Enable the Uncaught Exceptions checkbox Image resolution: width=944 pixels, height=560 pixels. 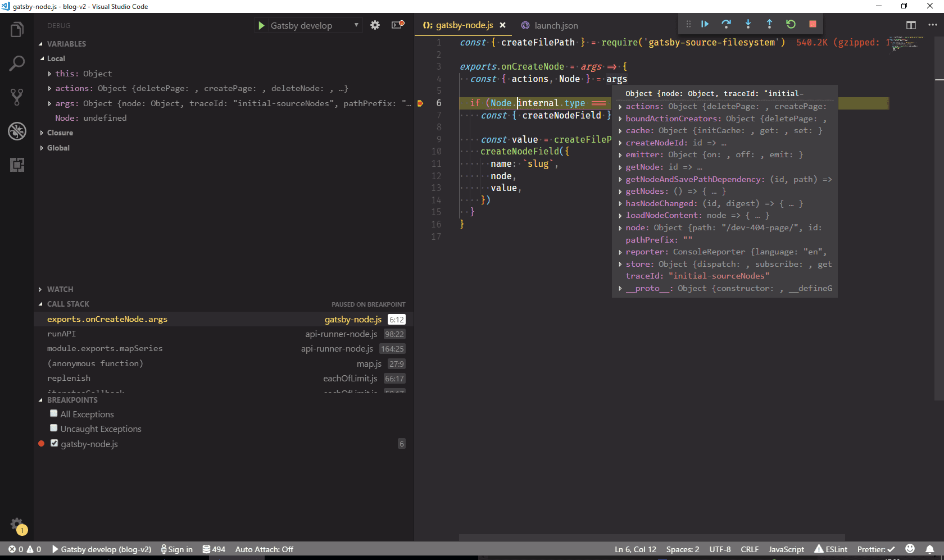pyautogui.click(x=54, y=428)
